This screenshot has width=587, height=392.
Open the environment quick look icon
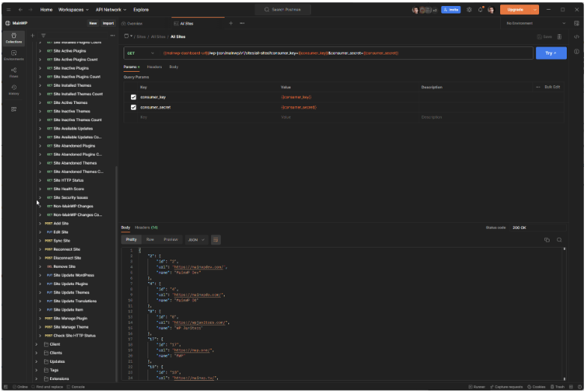[577, 23]
